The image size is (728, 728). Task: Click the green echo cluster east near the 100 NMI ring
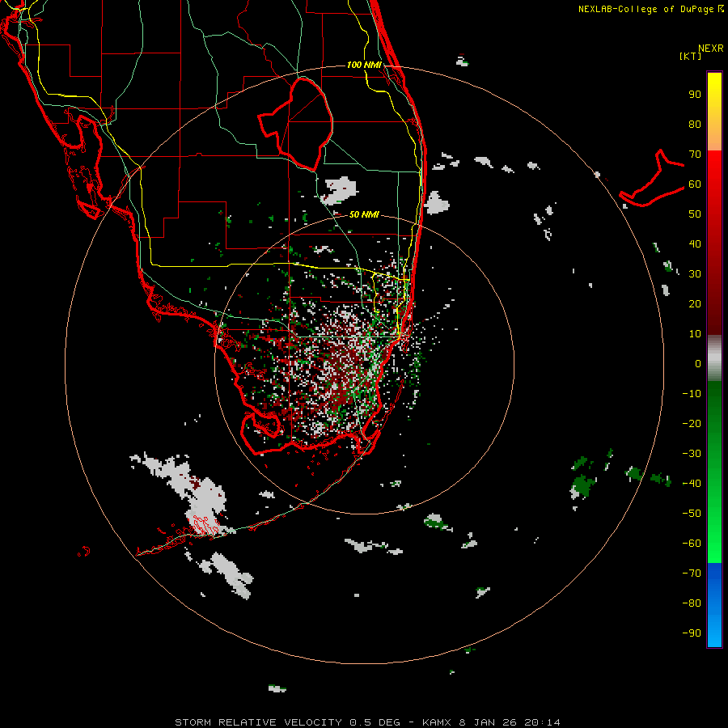click(x=583, y=481)
